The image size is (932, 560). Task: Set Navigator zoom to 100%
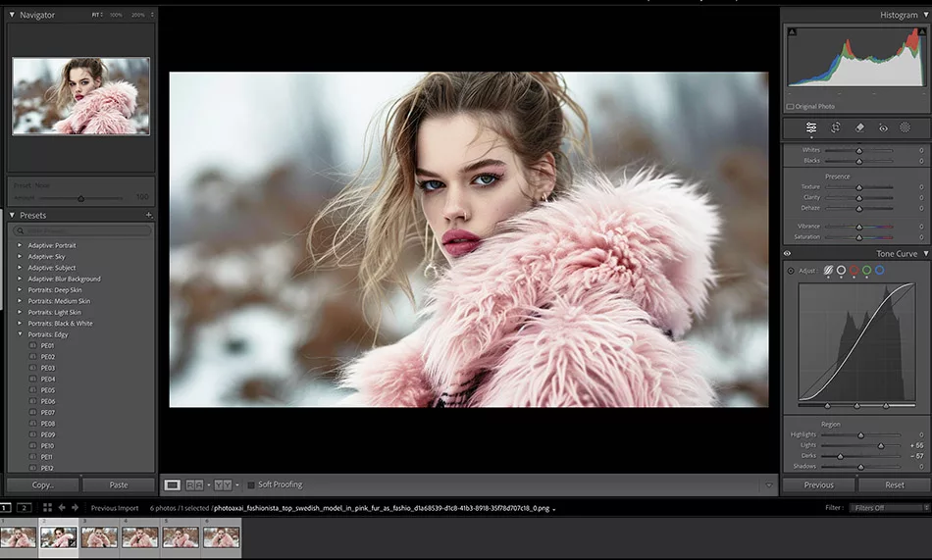pos(116,15)
